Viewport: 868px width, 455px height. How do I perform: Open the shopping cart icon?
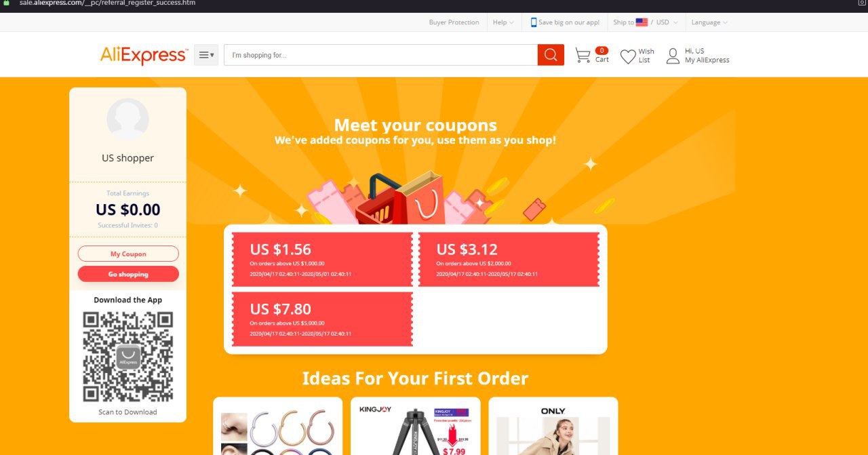[x=583, y=56]
